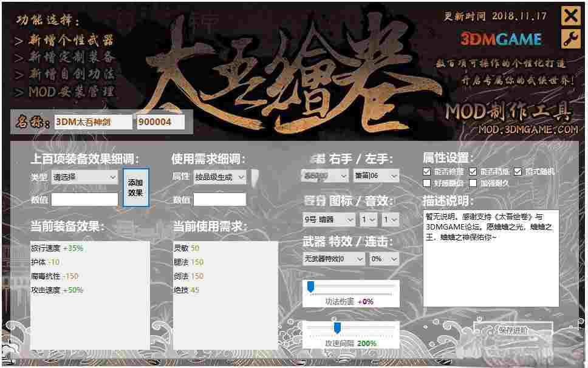
Task: Click the 数值 field under equipment effects
Action: 85,199
